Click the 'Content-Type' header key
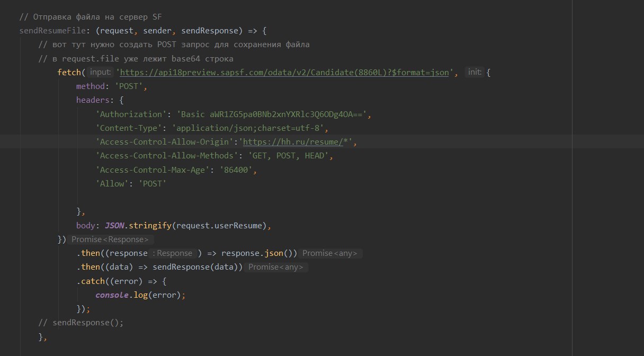Viewport: 644px width, 356px height. 129,128
